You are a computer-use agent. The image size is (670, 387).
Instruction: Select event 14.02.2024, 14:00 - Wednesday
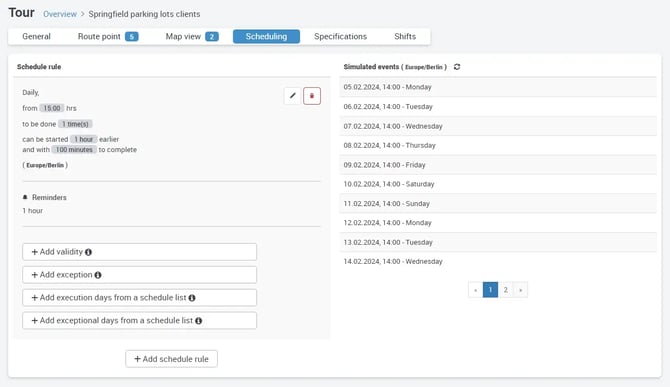pos(498,261)
